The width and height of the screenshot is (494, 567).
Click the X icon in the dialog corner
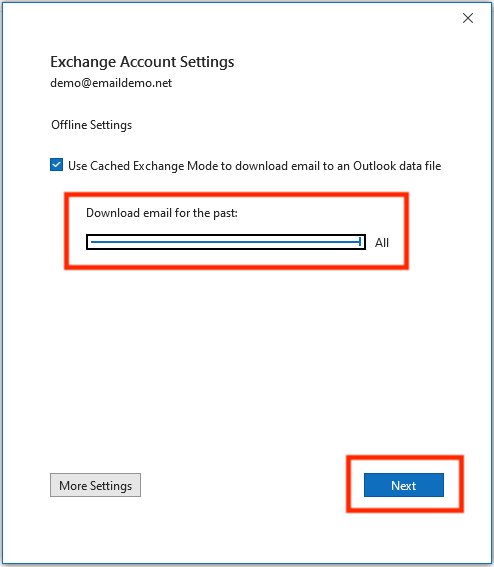468,18
